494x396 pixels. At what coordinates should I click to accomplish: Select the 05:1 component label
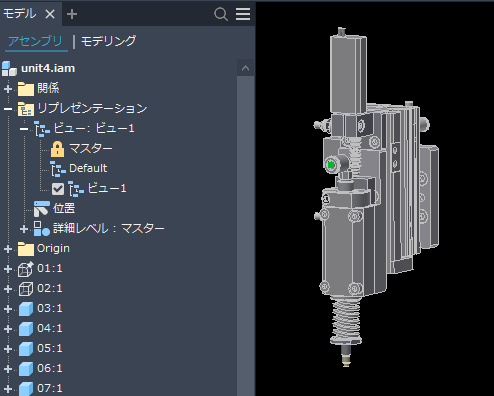click(50, 348)
